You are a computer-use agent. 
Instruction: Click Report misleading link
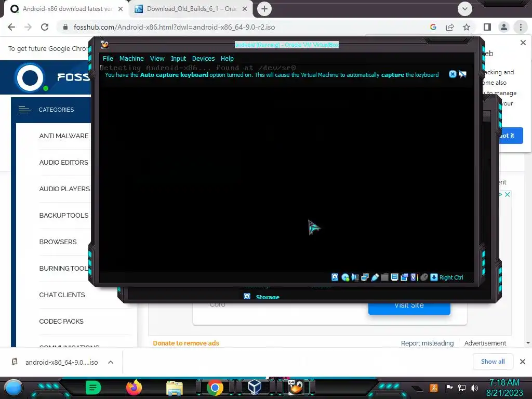click(x=427, y=343)
